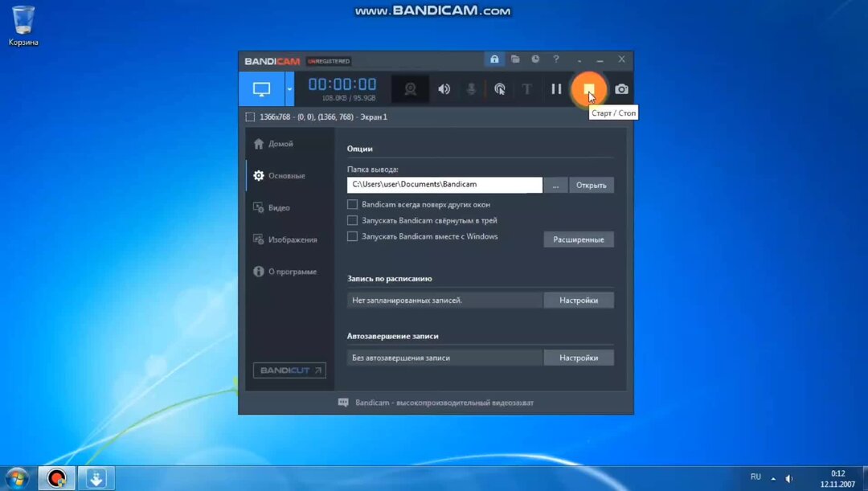
Task: Open the scheduler clock icon in title bar
Action: (535, 59)
